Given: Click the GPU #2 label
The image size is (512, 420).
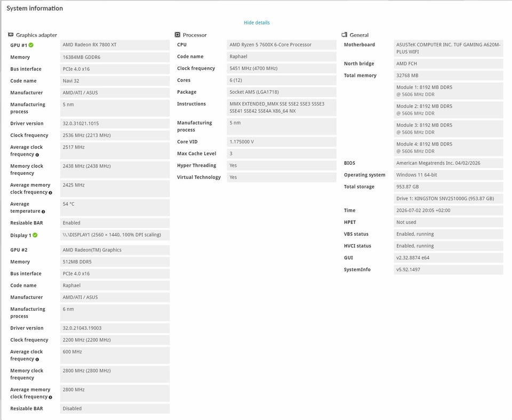Looking at the screenshot, I should pyautogui.click(x=19, y=250).
